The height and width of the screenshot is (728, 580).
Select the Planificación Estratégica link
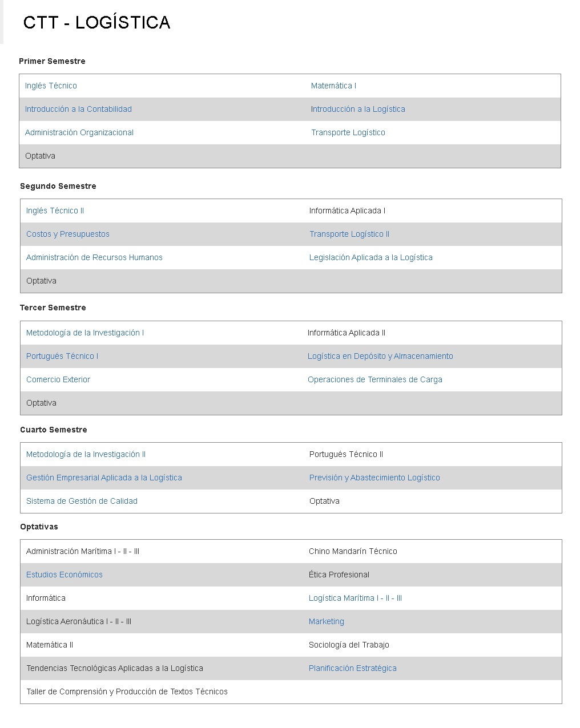coord(353,668)
